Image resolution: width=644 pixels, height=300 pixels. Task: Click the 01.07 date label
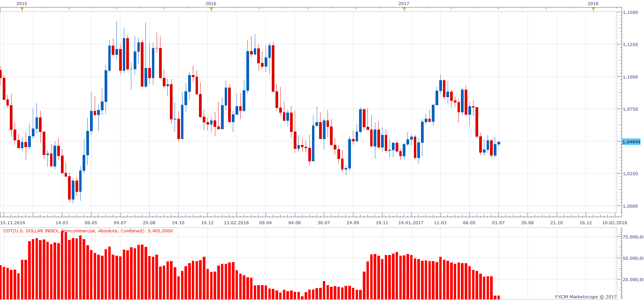tap(498, 223)
